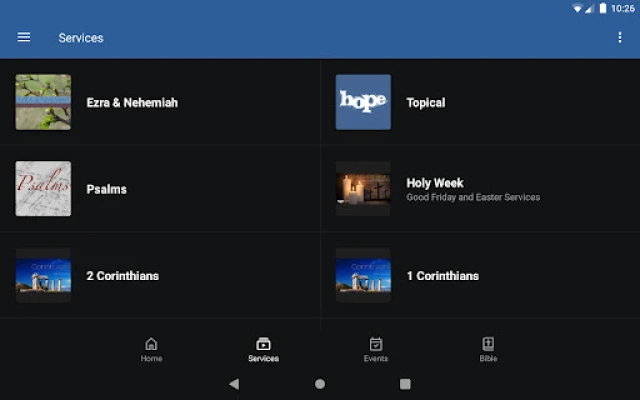This screenshot has width=640, height=400.
Task: Tap the Services icon in bottom navigation
Action: click(x=263, y=344)
